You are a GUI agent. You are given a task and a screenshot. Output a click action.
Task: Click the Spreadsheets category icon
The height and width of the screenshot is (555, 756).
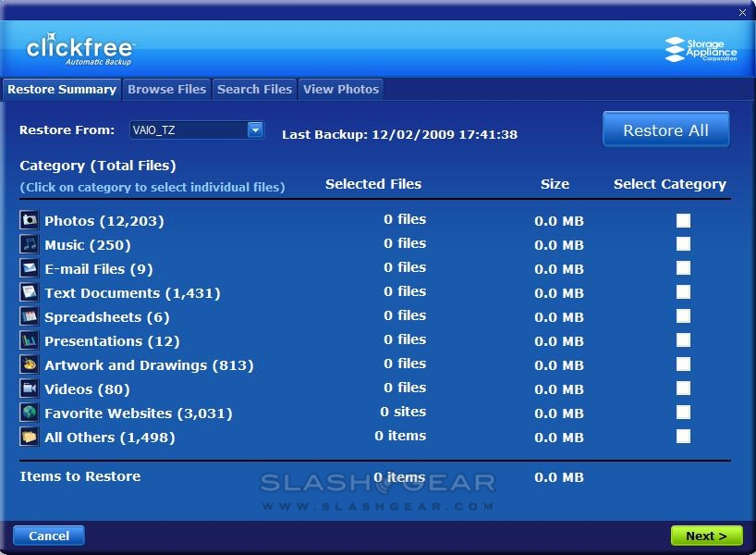pos(30,316)
